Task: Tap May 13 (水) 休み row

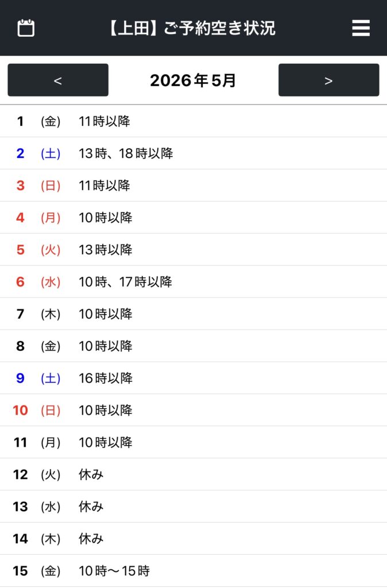Action: pos(193,507)
